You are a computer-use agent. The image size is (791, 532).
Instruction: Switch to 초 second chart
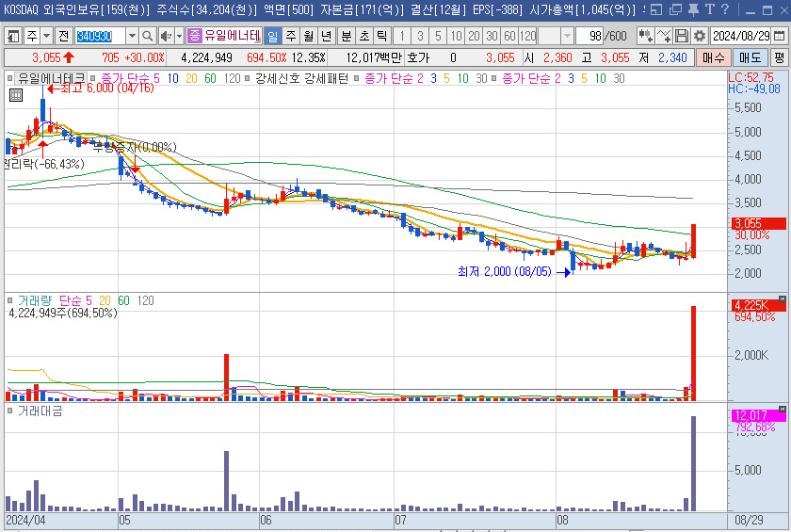tap(364, 36)
